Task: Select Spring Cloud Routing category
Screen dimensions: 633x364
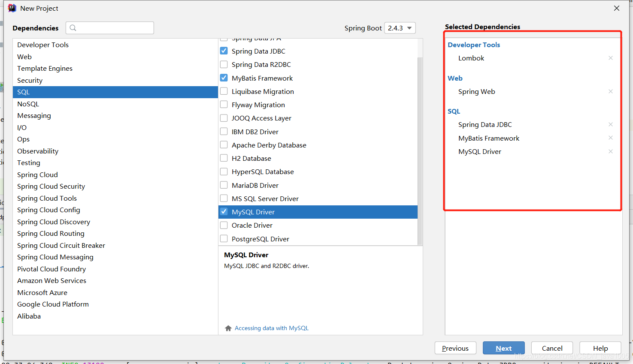Action: click(115, 233)
